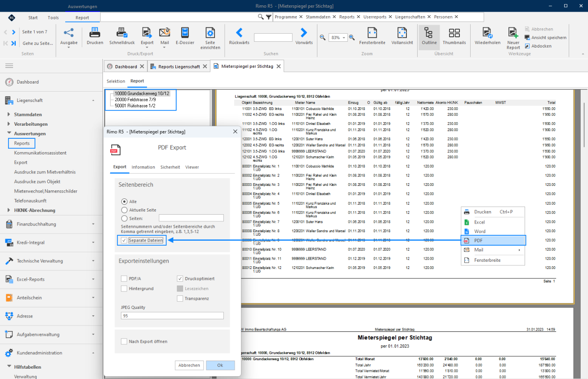The image size is (588, 379).
Task: Select 20000 Feldstrasse 7/9 in outline
Action: pos(135,99)
